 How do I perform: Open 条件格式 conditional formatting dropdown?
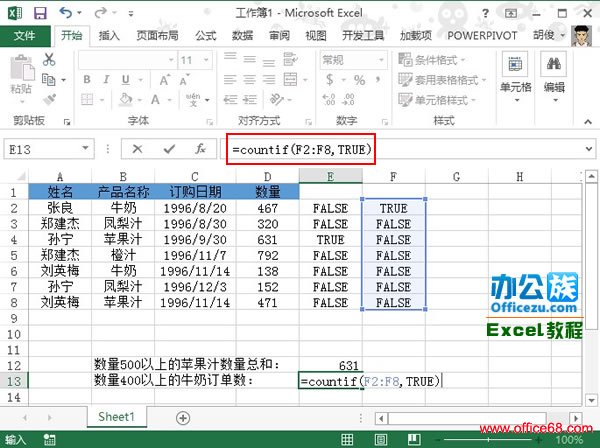432,60
